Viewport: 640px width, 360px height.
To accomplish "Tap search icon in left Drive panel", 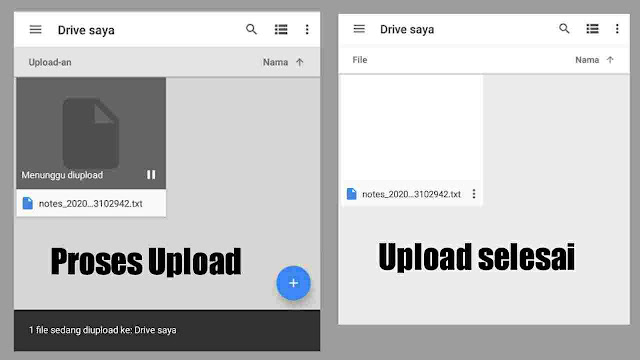I will point(251,29).
